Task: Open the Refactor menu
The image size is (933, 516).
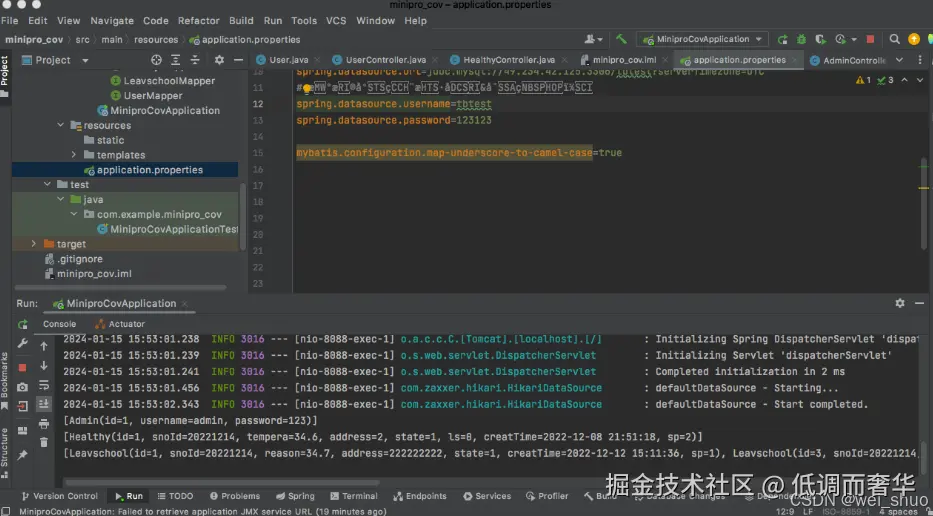Action: (x=199, y=21)
